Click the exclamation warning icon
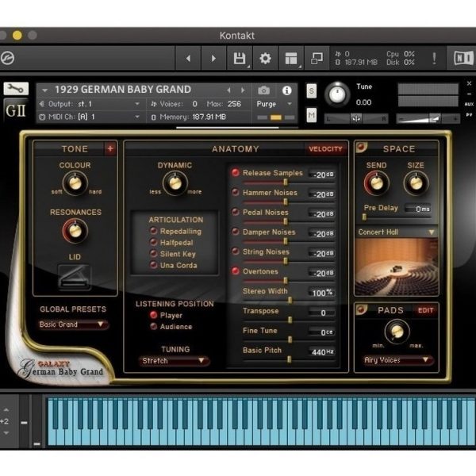The image size is (476, 476). tap(435, 58)
